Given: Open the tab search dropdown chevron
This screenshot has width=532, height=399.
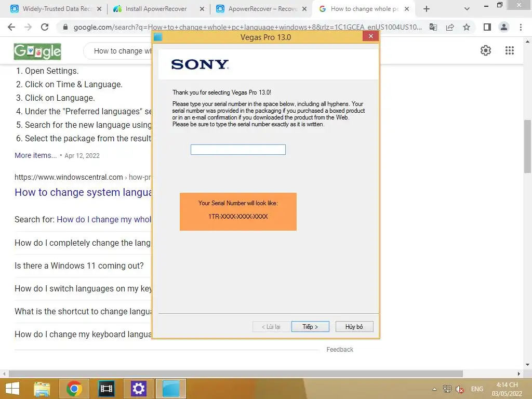Looking at the screenshot, I should 467,9.
